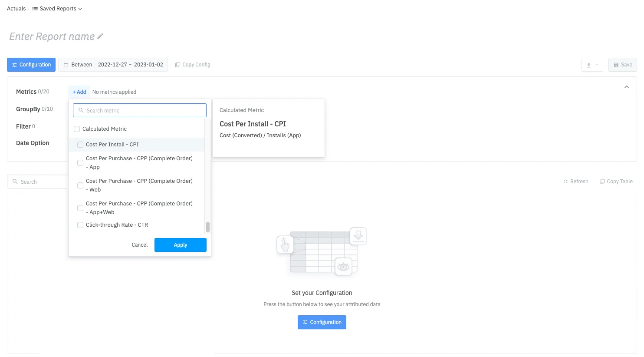Click the Copy Config icon
The height and width of the screenshot is (357, 644).
177,65
